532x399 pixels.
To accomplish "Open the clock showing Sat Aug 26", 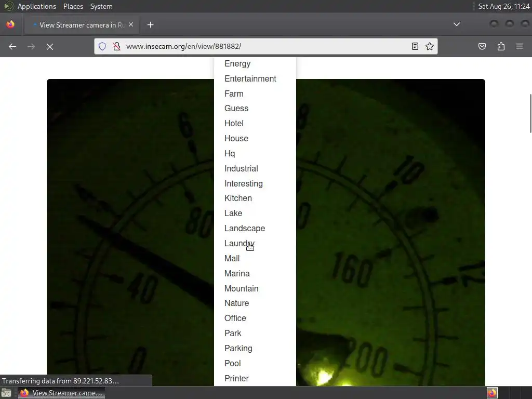I will pyautogui.click(x=503, y=6).
